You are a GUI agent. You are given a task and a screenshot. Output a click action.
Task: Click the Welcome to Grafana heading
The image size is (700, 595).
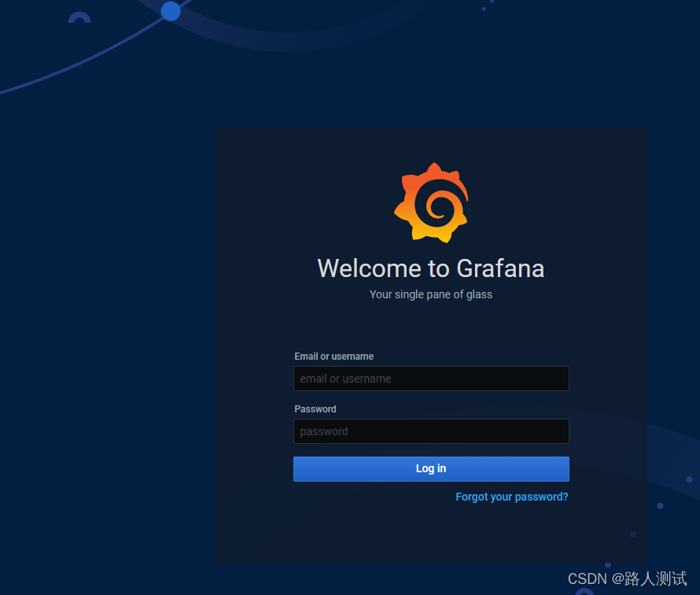coord(431,268)
